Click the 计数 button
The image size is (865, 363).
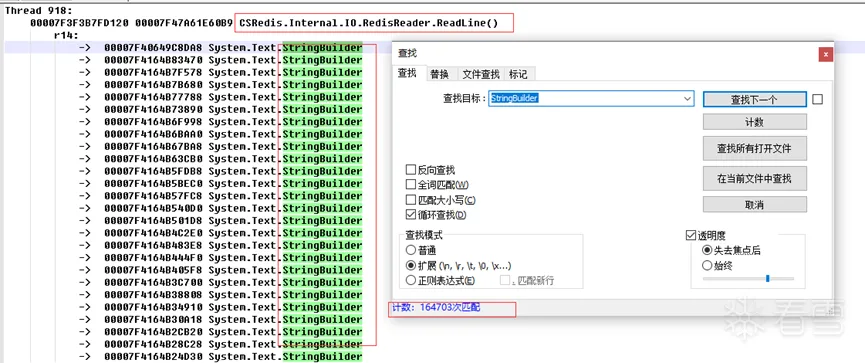754,122
